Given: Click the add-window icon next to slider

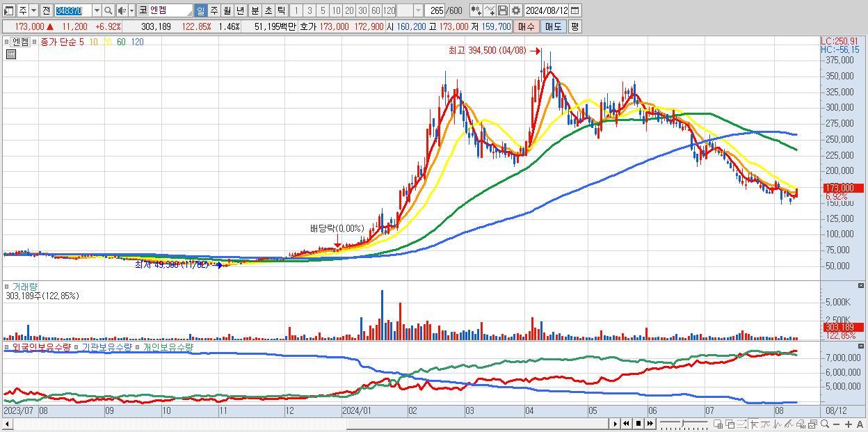Looking at the screenshot, I should click(x=718, y=424).
